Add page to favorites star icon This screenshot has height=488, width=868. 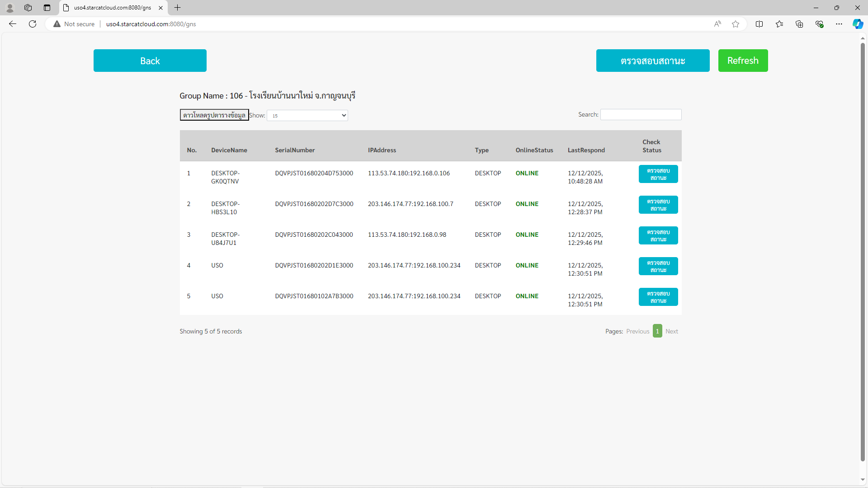point(736,24)
